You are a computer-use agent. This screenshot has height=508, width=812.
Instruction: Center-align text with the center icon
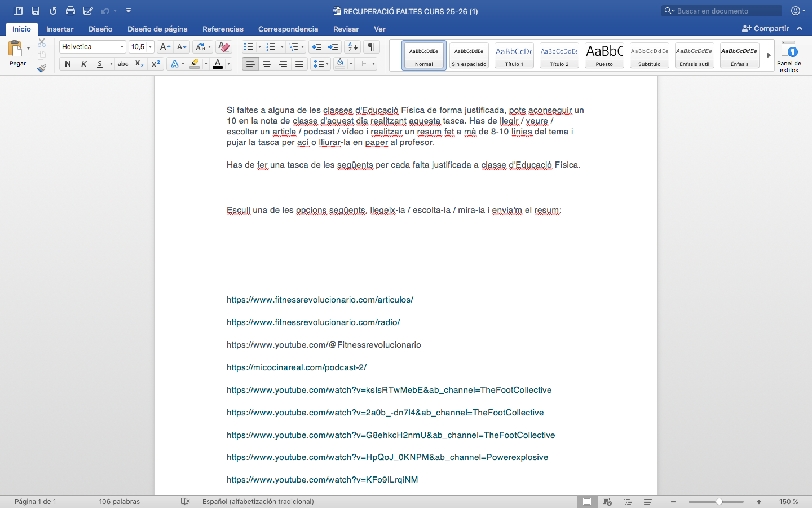point(267,64)
